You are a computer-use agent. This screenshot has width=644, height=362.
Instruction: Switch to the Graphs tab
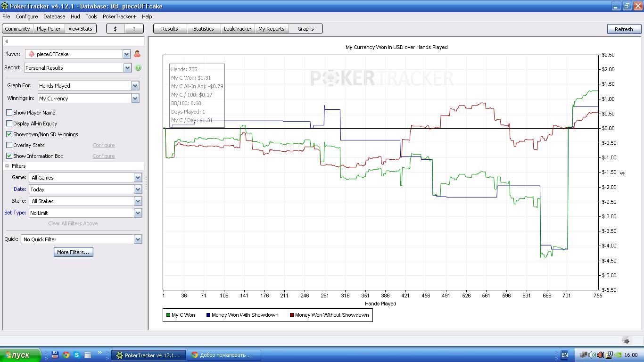coord(305,29)
